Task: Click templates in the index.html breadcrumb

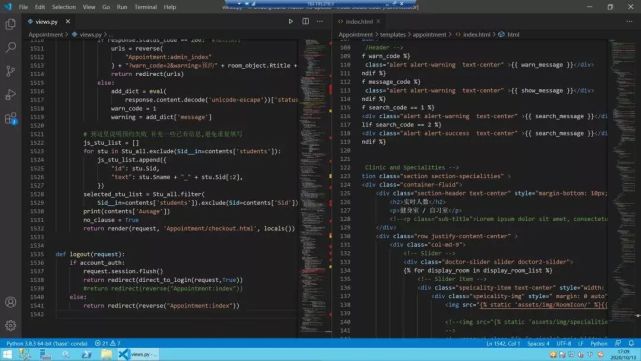Action: (x=392, y=35)
